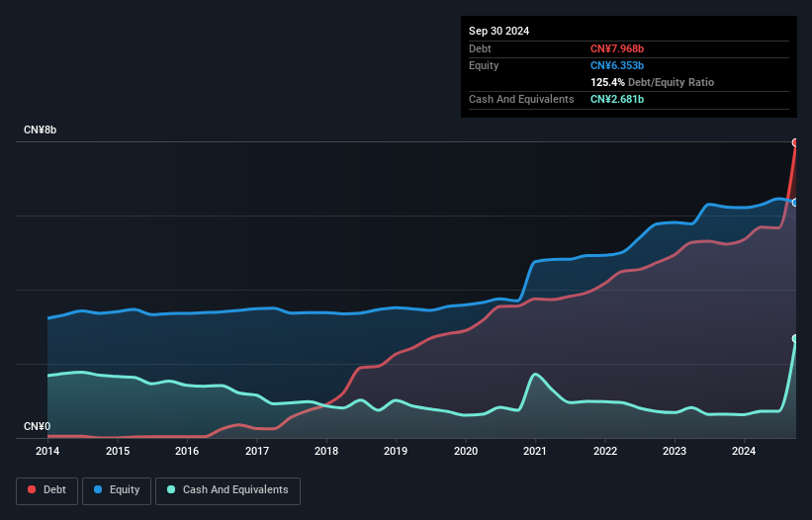The image size is (812, 520).
Task: Click the 125.4% Debt/Equity Ratio text
Action: [x=653, y=82]
